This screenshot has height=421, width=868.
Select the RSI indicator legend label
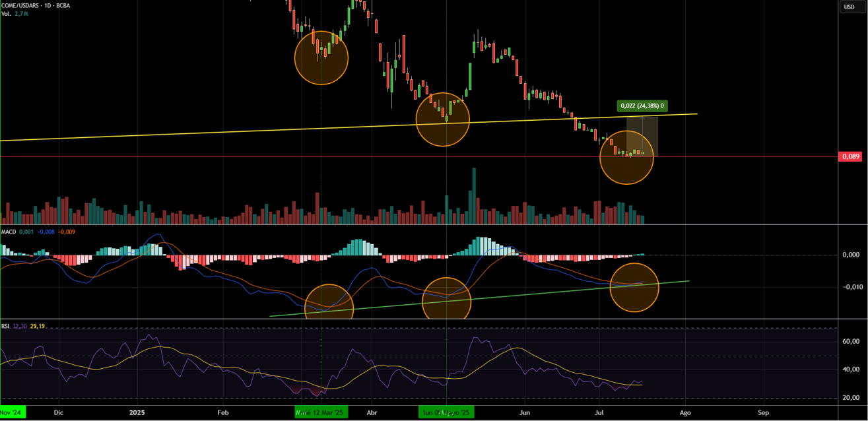[x=5, y=326]
